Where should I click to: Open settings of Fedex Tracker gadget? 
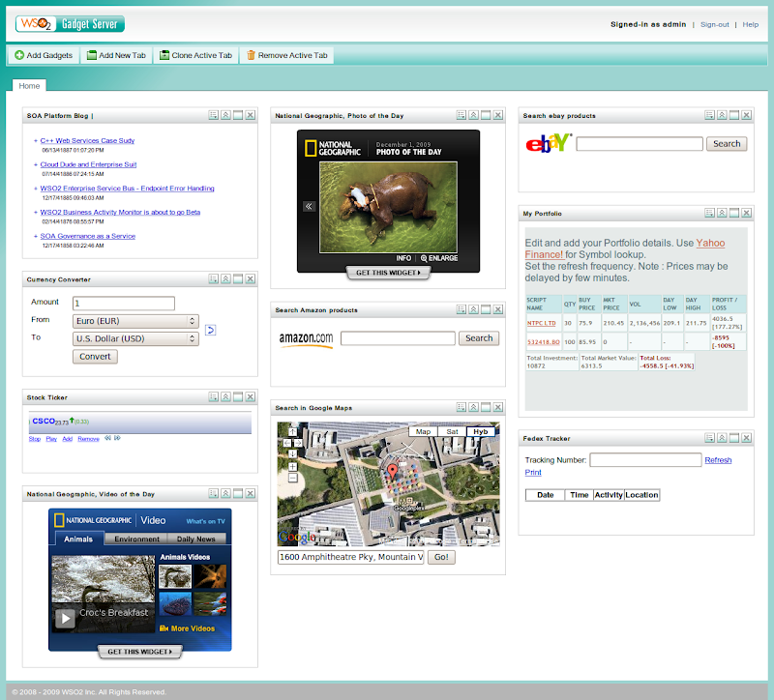(x=709, y=438)
